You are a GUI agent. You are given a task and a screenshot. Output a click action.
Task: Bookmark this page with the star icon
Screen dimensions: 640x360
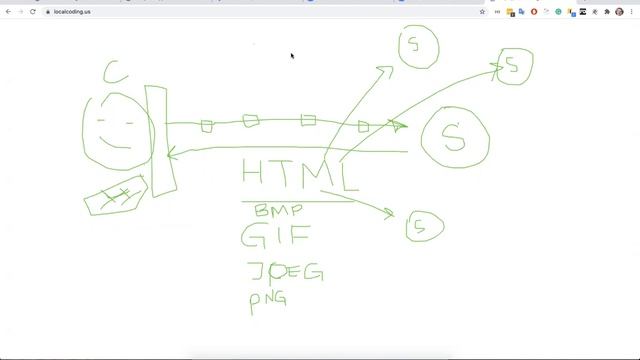tap(482, 12)
